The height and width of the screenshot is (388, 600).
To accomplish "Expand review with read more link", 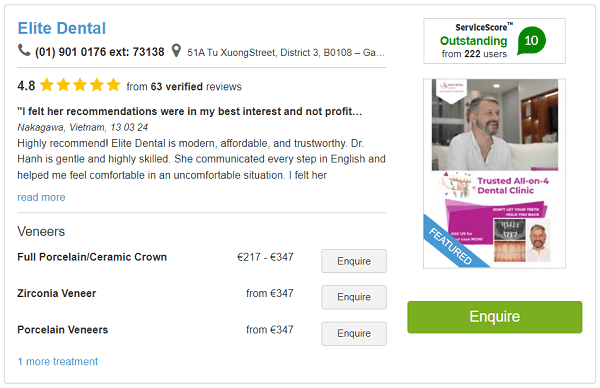I will 41,197.
